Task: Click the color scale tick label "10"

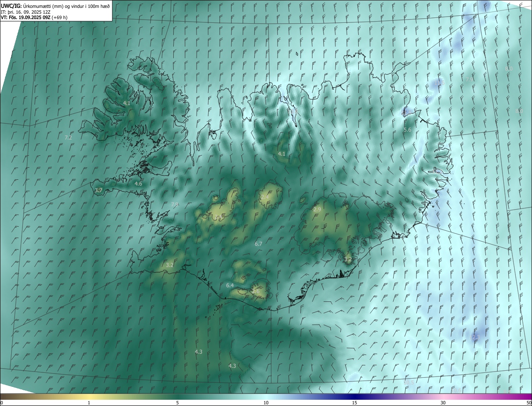Action: [x=266, y=403]
